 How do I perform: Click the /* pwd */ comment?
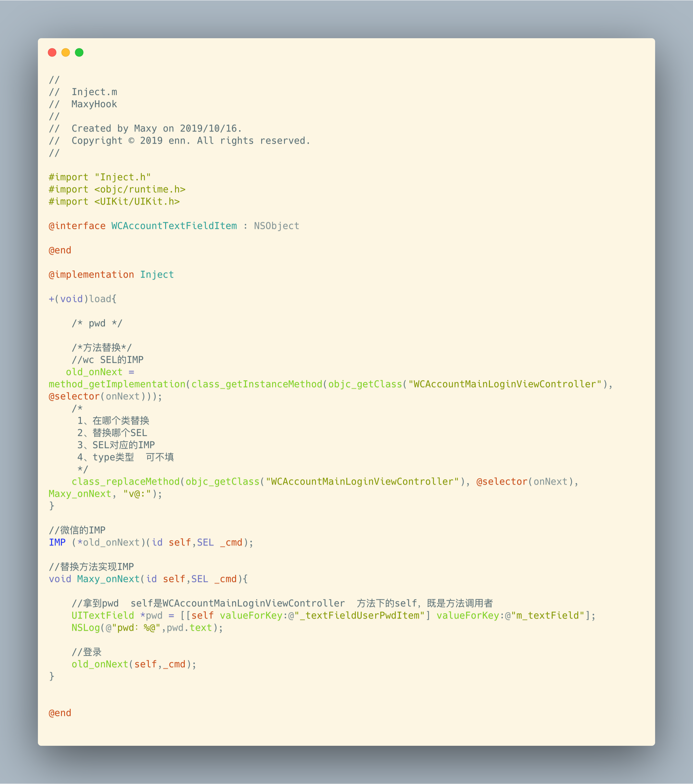coord(97,323)
